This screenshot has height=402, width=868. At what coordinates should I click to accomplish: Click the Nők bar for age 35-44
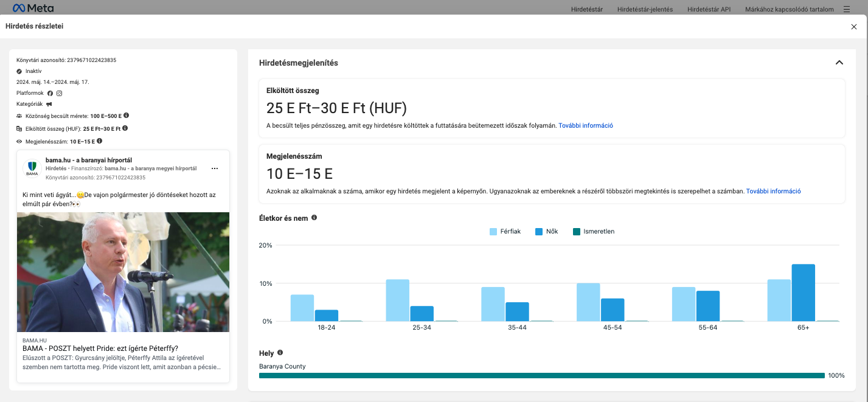click(517, 311)
